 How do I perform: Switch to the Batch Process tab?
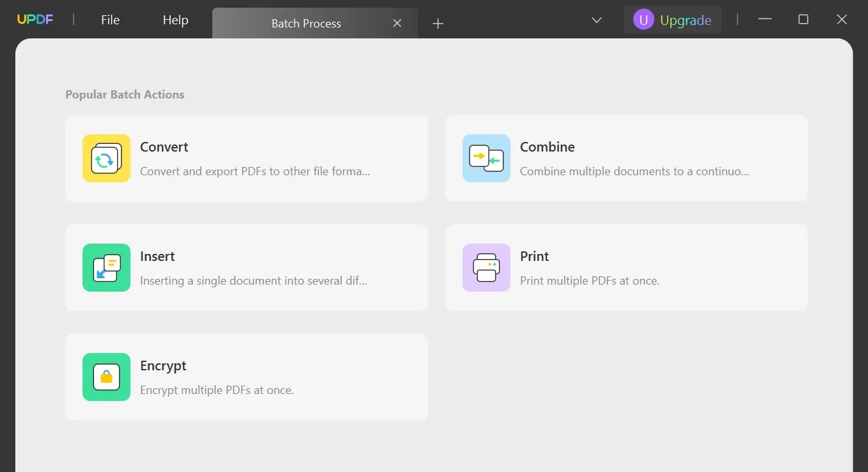306,23
